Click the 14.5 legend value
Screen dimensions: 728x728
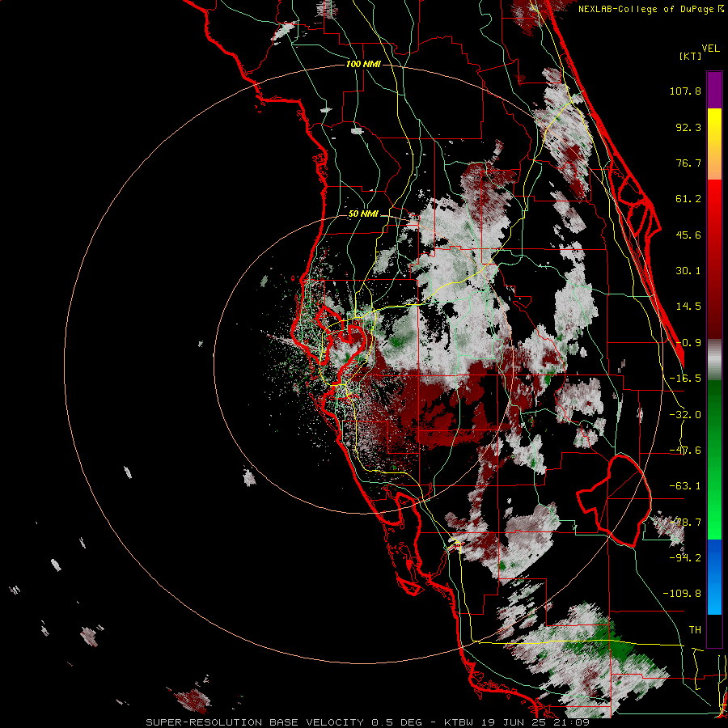(x=688, y=307)
